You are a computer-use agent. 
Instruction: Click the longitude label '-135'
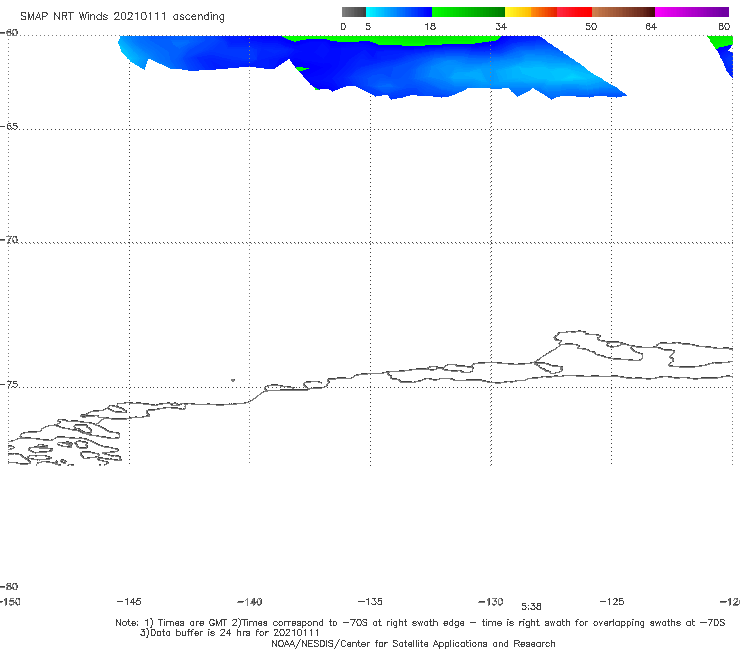tap(370, 601)
